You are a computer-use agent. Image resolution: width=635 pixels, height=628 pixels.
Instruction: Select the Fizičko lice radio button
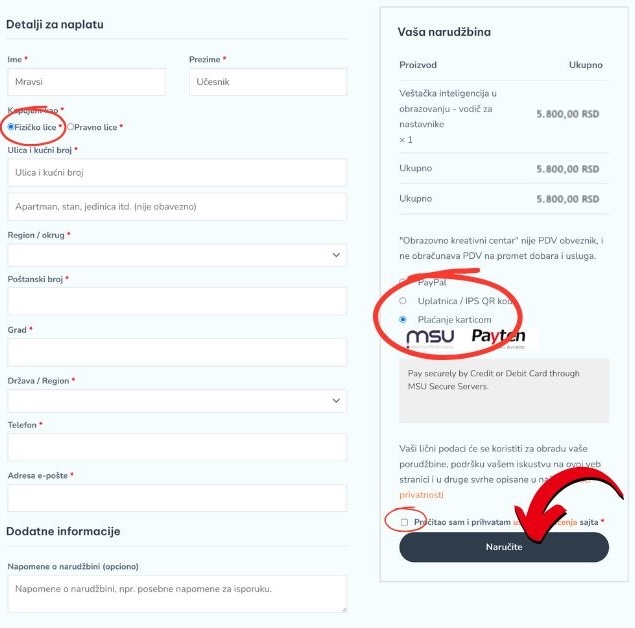[11, 127]
